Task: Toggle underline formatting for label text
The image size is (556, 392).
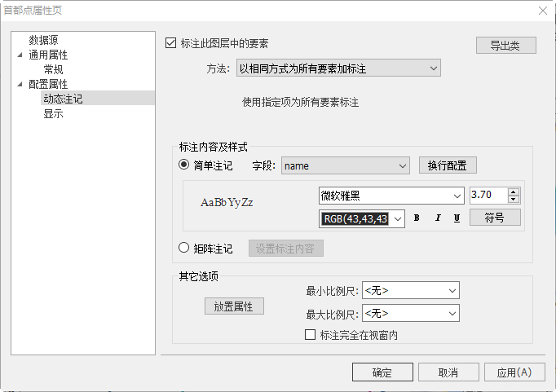Action: (457, 218)
